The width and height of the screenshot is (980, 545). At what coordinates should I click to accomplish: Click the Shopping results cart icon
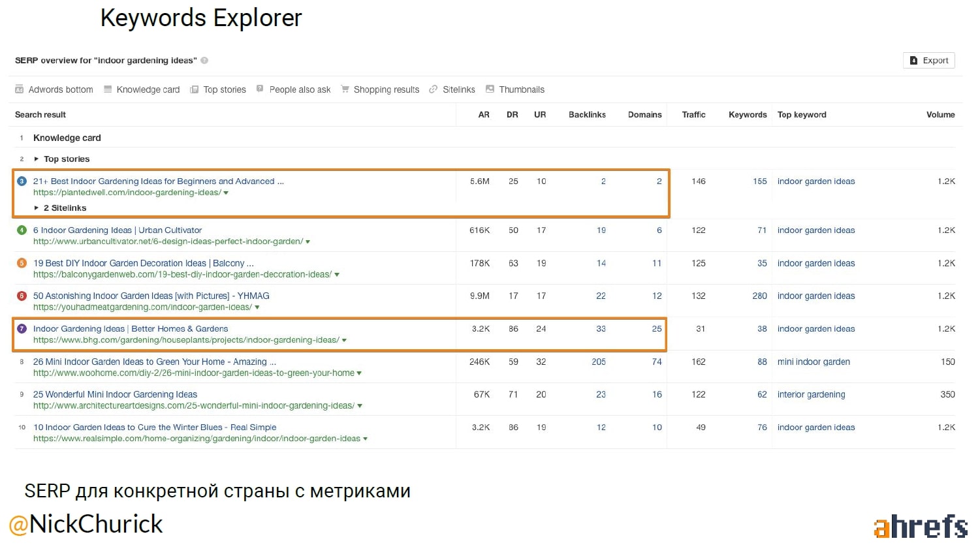click(x=345, y=89)
